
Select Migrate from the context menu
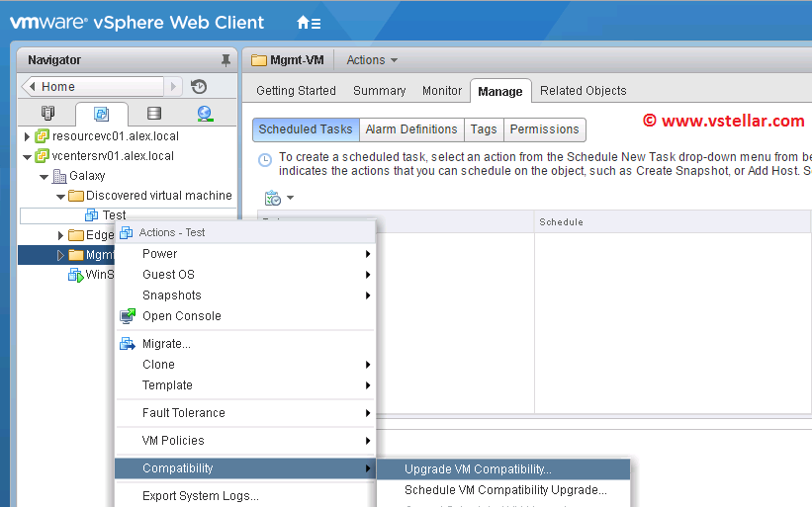point(166,344)
